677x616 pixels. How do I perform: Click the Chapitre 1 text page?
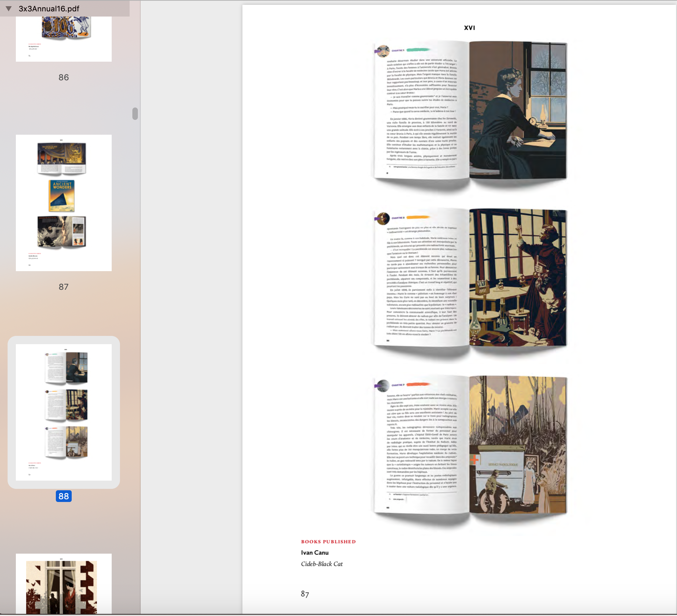click(421, 110)
